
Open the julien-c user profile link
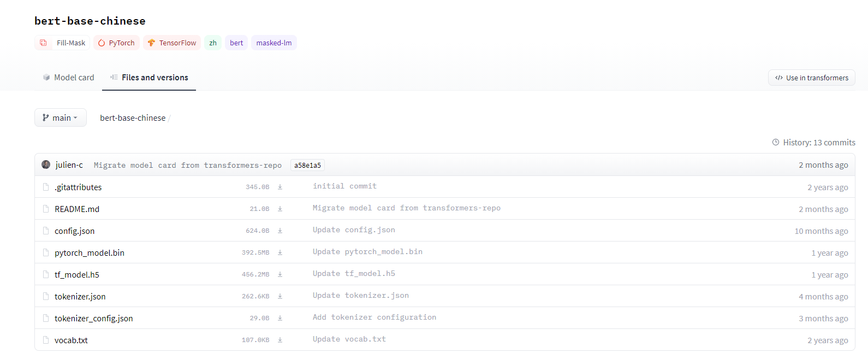coord(69,165)
